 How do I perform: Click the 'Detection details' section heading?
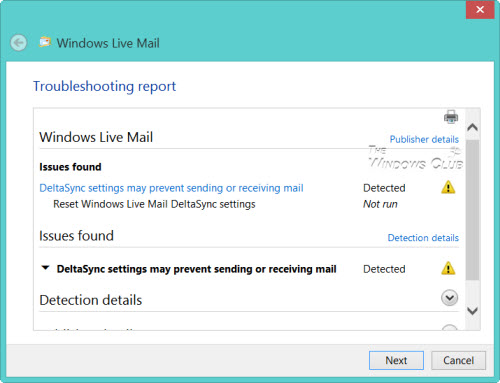[x=91, y=300]
